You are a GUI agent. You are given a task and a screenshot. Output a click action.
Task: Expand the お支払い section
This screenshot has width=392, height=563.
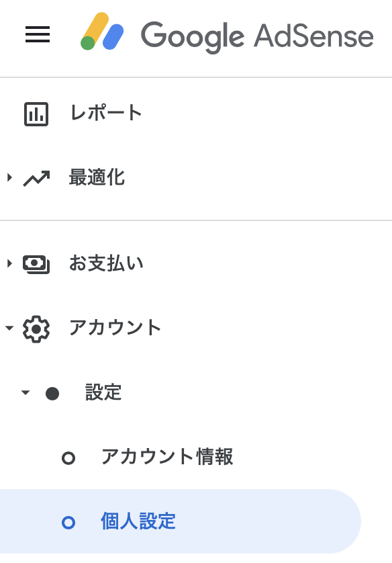point(8,263)
